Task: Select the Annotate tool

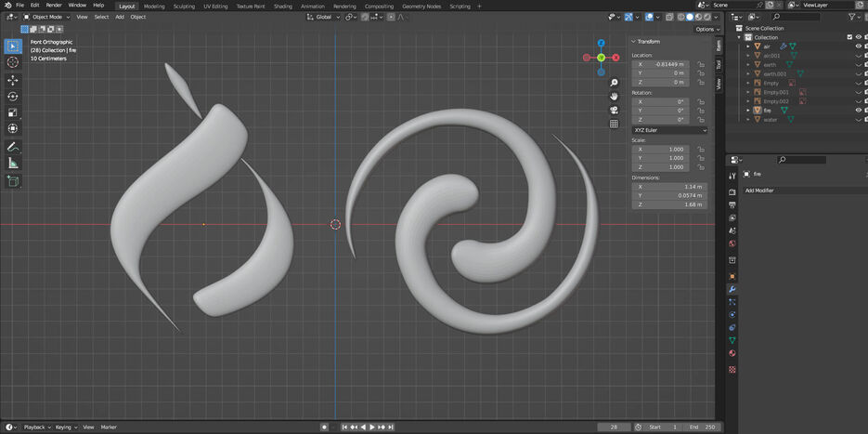Action: click(x=13, y=147)
